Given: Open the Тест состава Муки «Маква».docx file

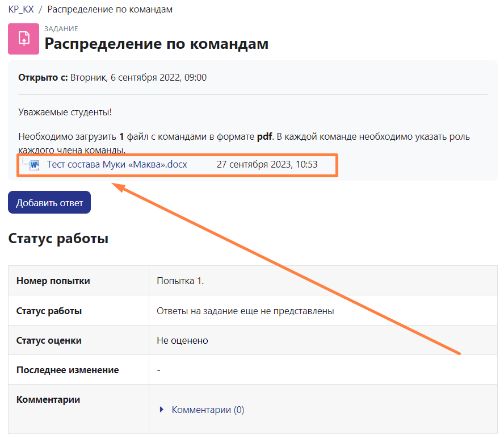Looking at the screenshot, I should [117, 165].
